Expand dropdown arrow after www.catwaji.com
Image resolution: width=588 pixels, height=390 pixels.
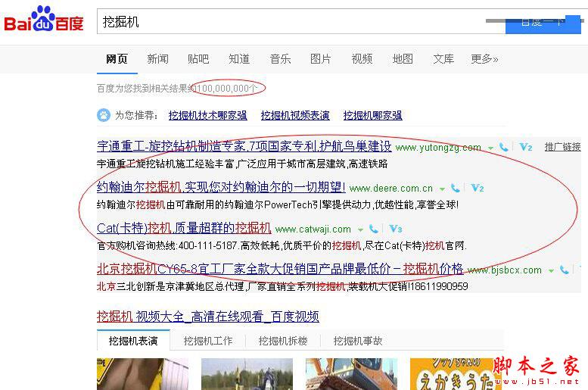click(360, 229)
